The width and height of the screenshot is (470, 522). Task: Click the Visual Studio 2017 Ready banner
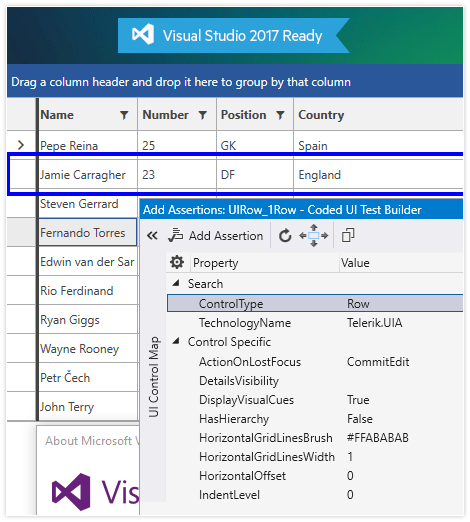click(x=233, y=35)
